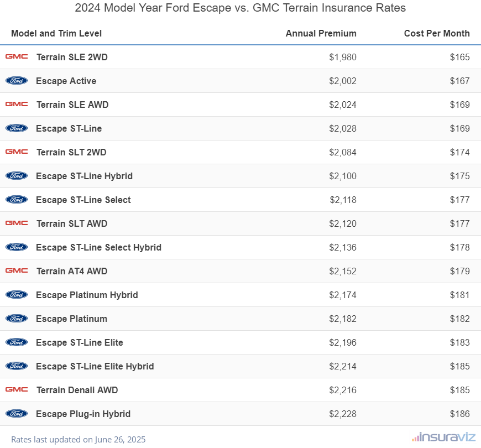Click the $2,174 annual premium value

(343, 295)
